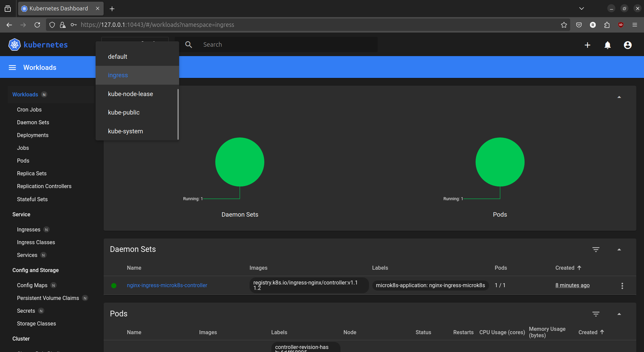Select the ingress namespace option
The height and width of the screenshot is (352, 644).
137,75
